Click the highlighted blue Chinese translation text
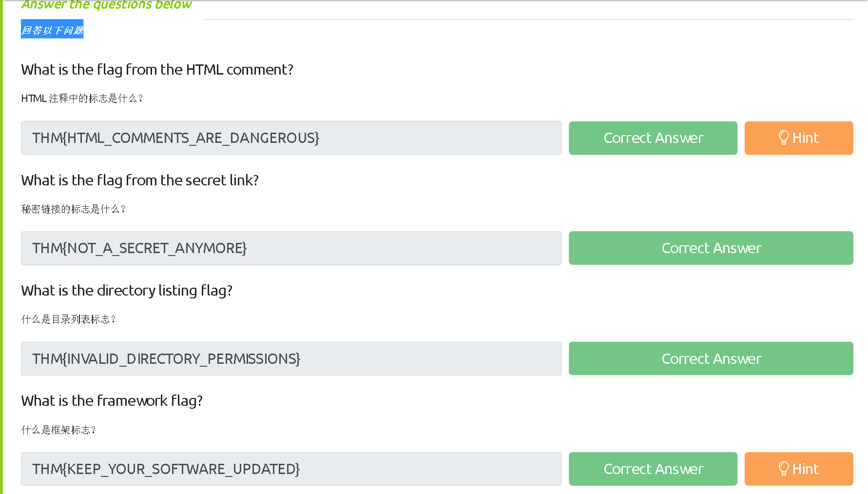Image resolution: width=868 pixels, height=494 pixels. 52,30
